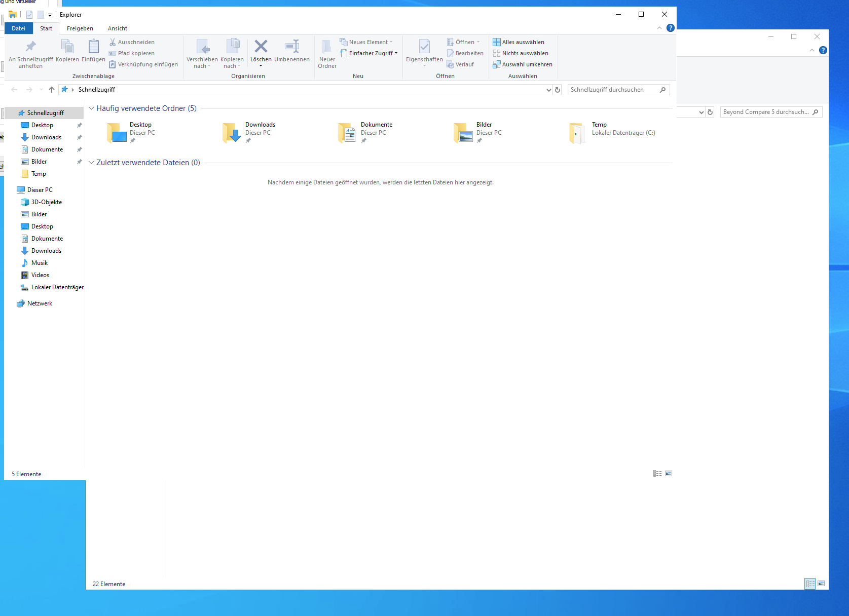The image size is (849, 616).
Task: Open help in the background window
Action: point(823,50)
